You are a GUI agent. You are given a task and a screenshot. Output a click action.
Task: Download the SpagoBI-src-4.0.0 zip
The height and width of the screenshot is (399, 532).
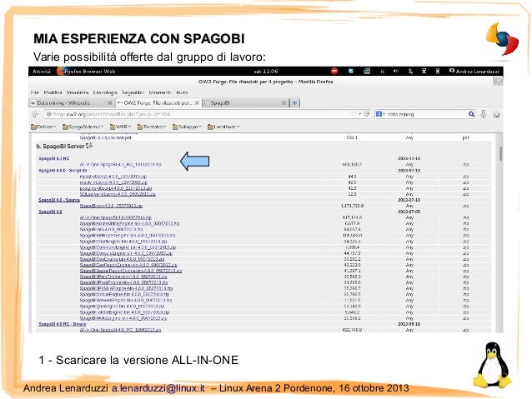(x=111, y=206)
